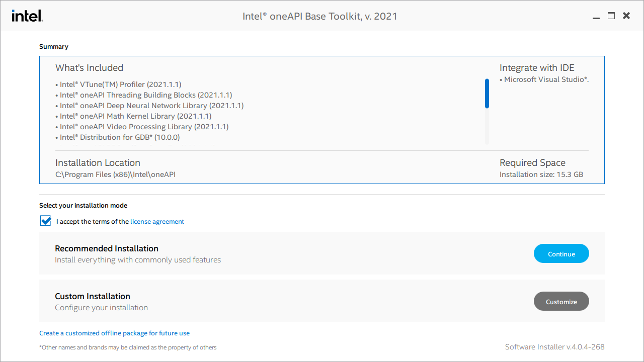The height and width of the screenshot is (362, 644).
Task: Select the Intel VTune Profiler entry
Action: (x=119, y=84)
